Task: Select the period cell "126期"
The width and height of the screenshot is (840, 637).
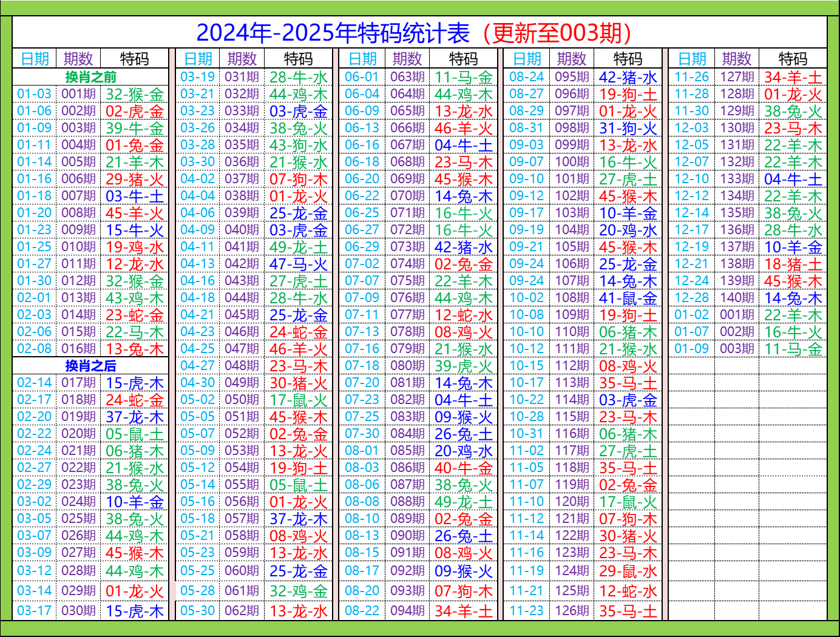Action: pyautogui.click(x=572, y=611)
